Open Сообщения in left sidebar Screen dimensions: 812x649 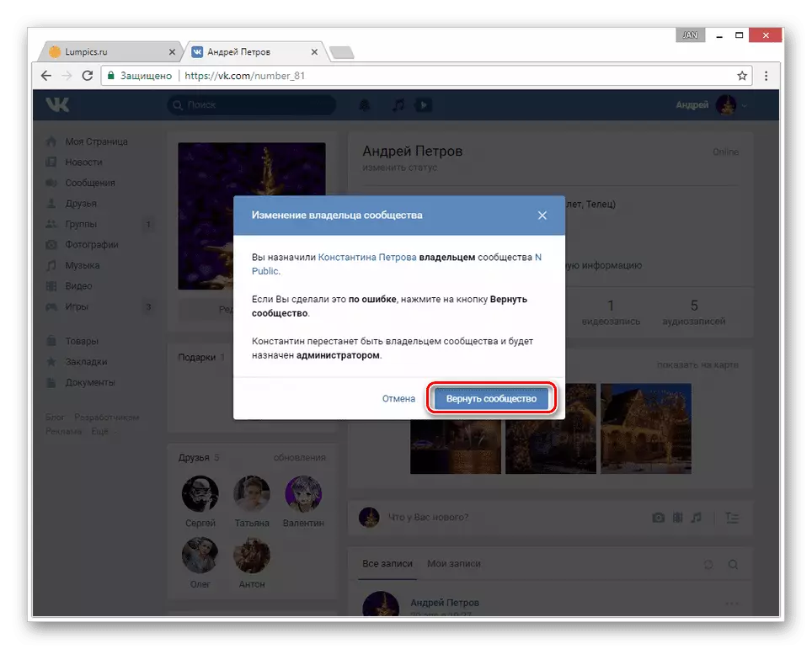pos(90,183)
